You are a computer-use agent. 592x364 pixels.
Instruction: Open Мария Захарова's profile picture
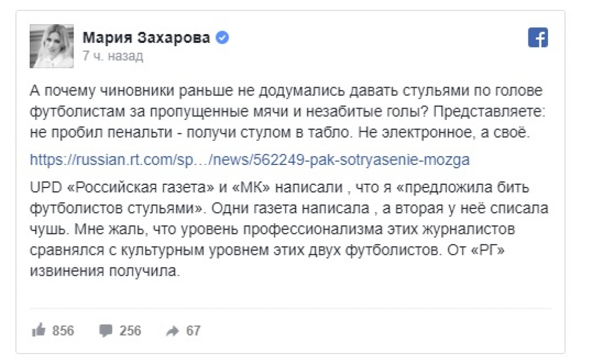point(52,46)
